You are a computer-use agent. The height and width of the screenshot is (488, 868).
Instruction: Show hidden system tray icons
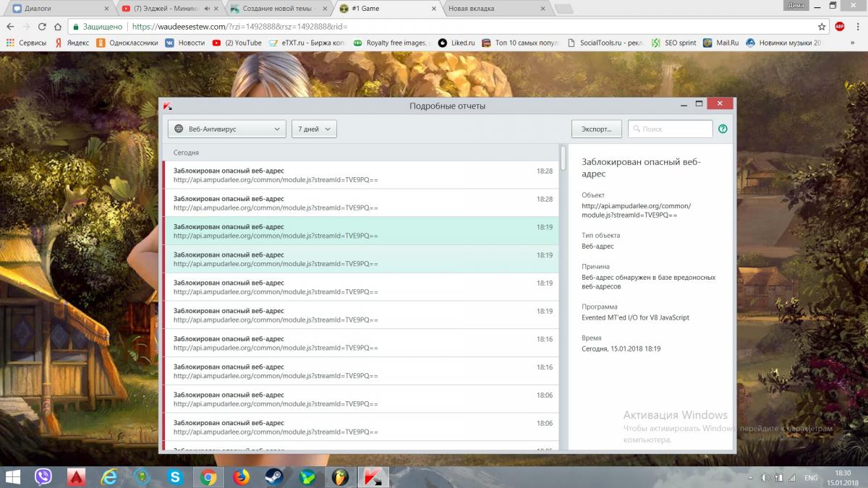coord(751,478)
